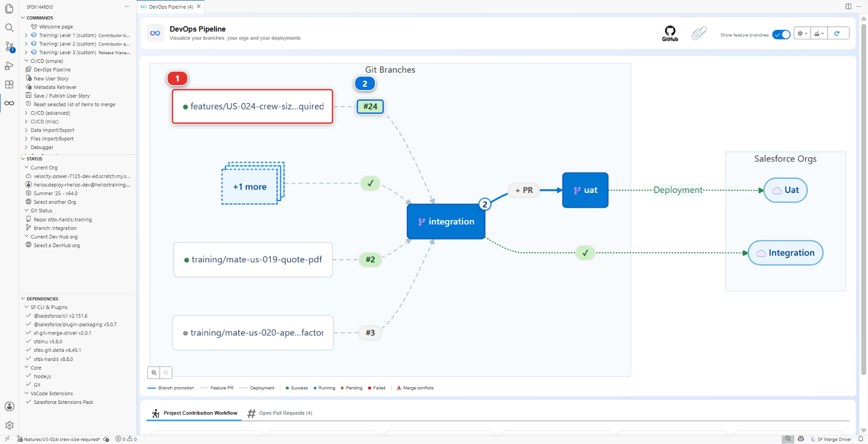The width and height of the screenshot is (868, 444).
Task: Collapse the SF CLI & Plugins group
Action: coord(49,307)
